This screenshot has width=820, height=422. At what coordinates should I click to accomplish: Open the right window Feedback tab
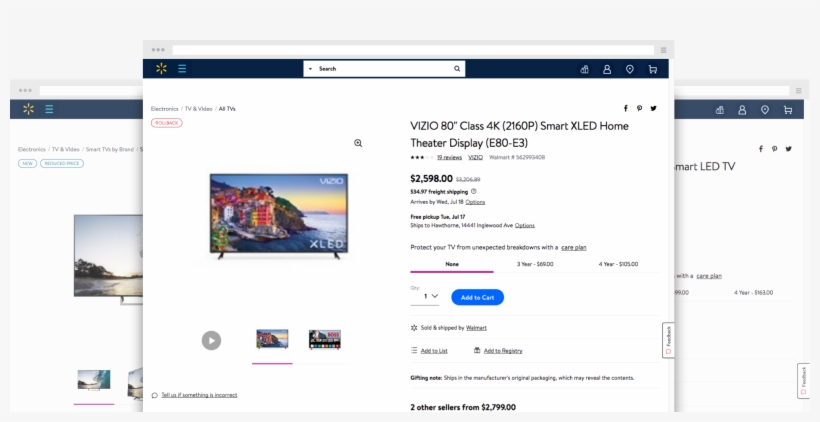(803, 381)
